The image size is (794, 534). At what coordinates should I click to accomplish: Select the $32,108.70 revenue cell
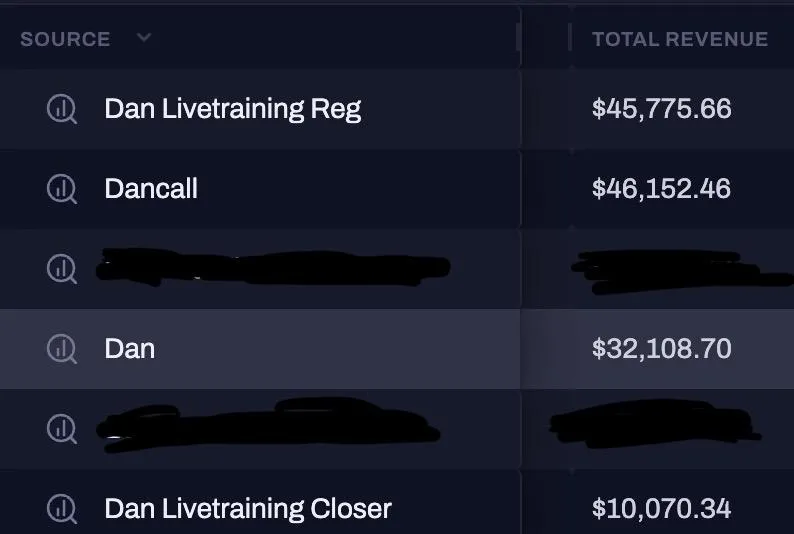(x=661, y=349)
